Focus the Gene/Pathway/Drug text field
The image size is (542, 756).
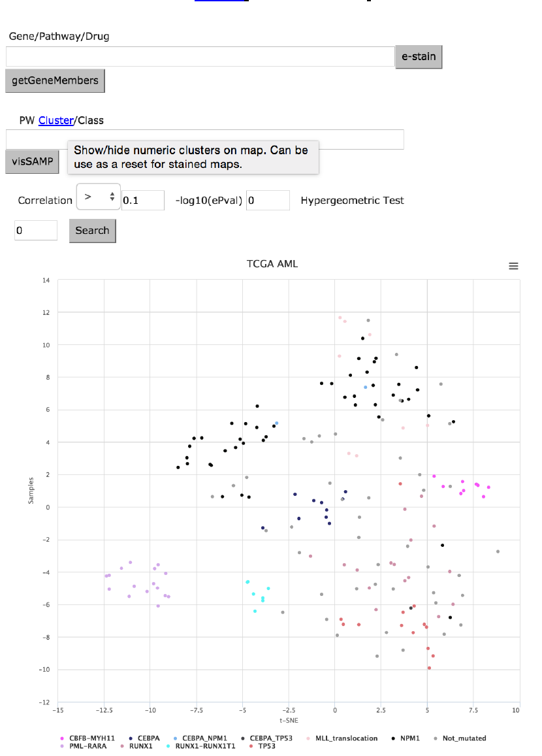point(200,57)
